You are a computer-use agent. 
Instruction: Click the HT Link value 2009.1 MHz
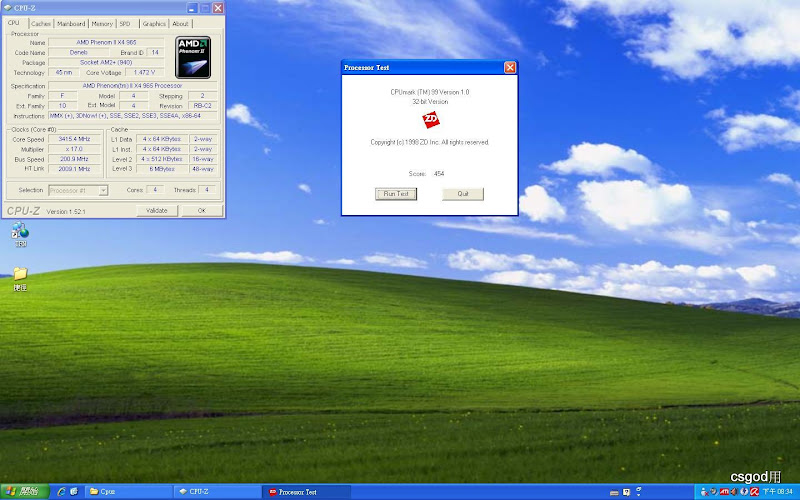pos(74,168)
